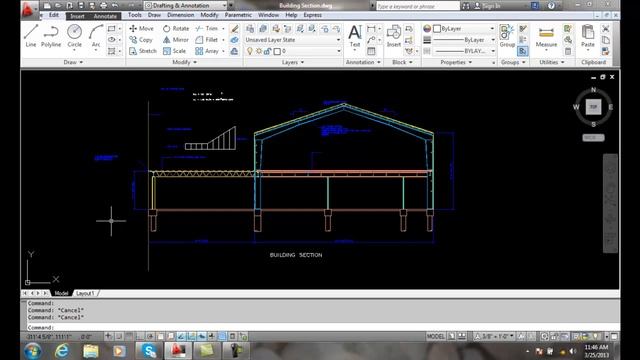Click the keyword search input field
This screenshot has width=640, height=360.
coord(417,6)
